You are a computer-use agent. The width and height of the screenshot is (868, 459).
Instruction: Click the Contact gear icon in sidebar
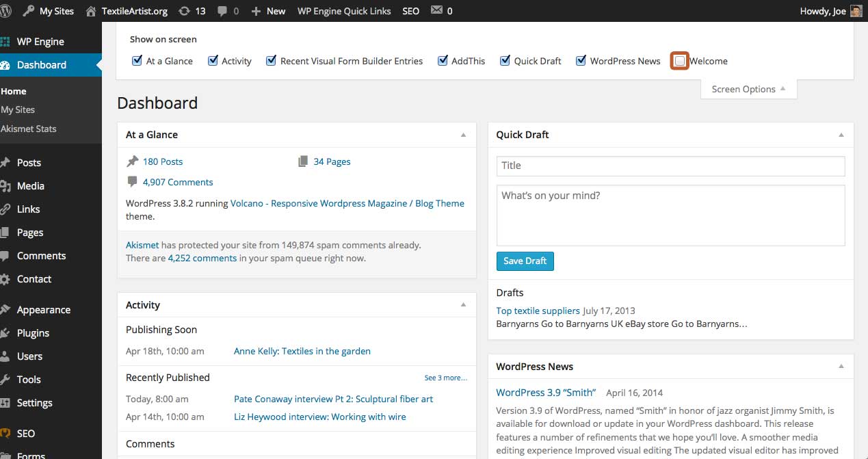5,279
